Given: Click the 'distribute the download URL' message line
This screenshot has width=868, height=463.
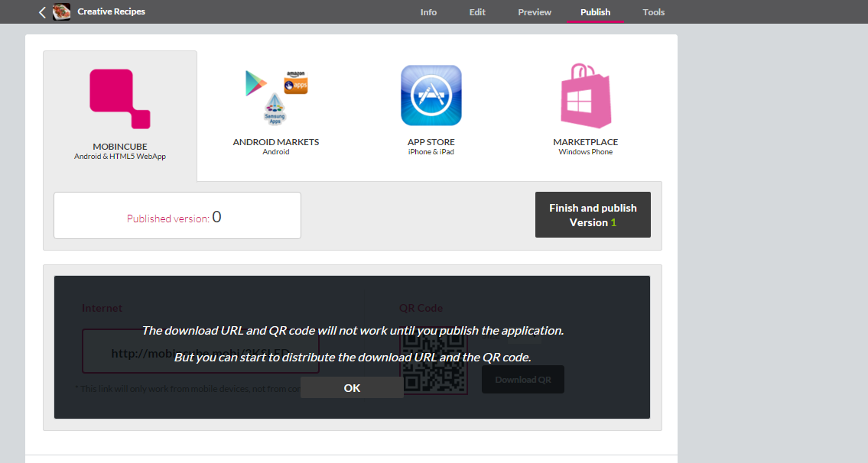Looking at the screenshot, I should click(353, 358).
